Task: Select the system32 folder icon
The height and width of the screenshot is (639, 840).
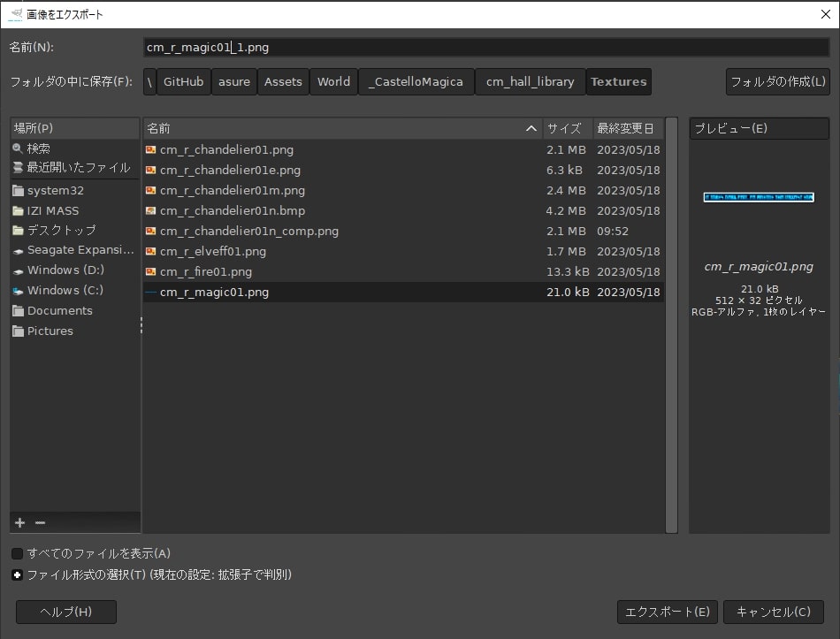Action: [19, 190]
